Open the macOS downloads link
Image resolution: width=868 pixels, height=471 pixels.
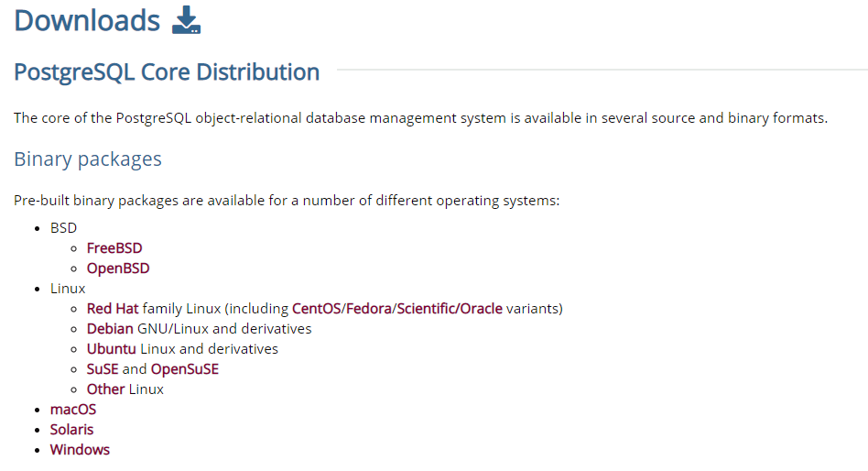pyautogui.click(x=73, y=410)
